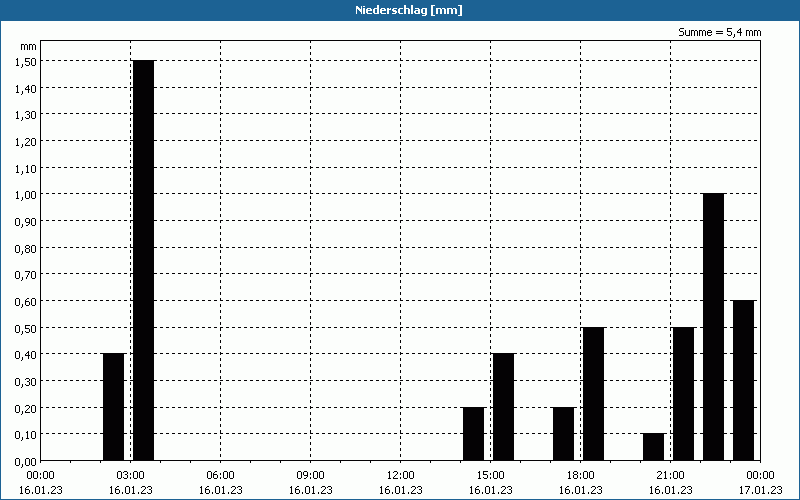Click the 0,00 y-axis label
The height and width of the screenshot is (500, 800).
coord(26,461)
